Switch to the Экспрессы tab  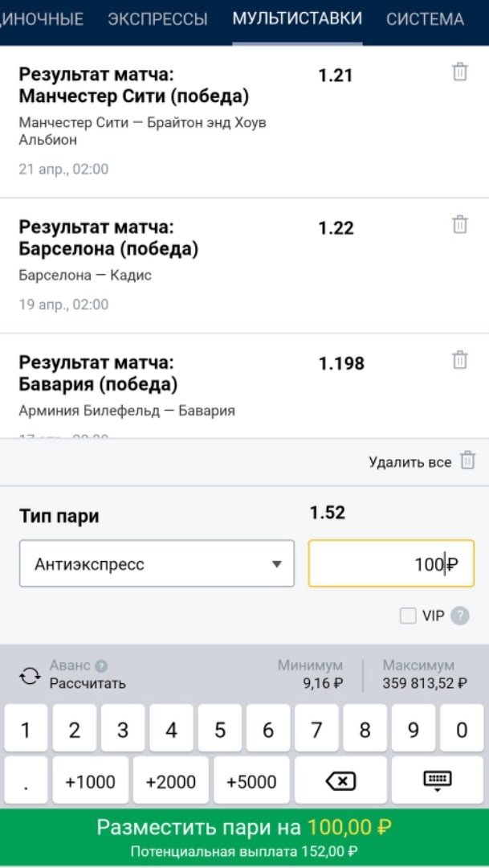pos(157,19)
